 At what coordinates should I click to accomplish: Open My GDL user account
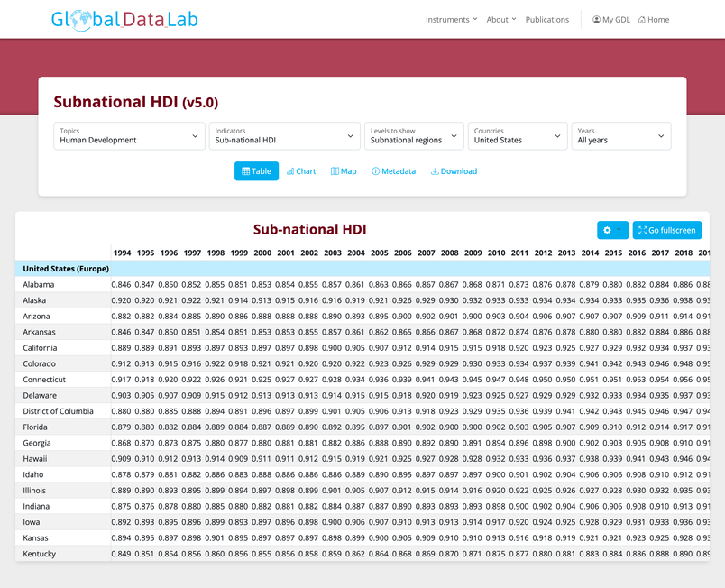pyautogui.click(x=610, y=19)
